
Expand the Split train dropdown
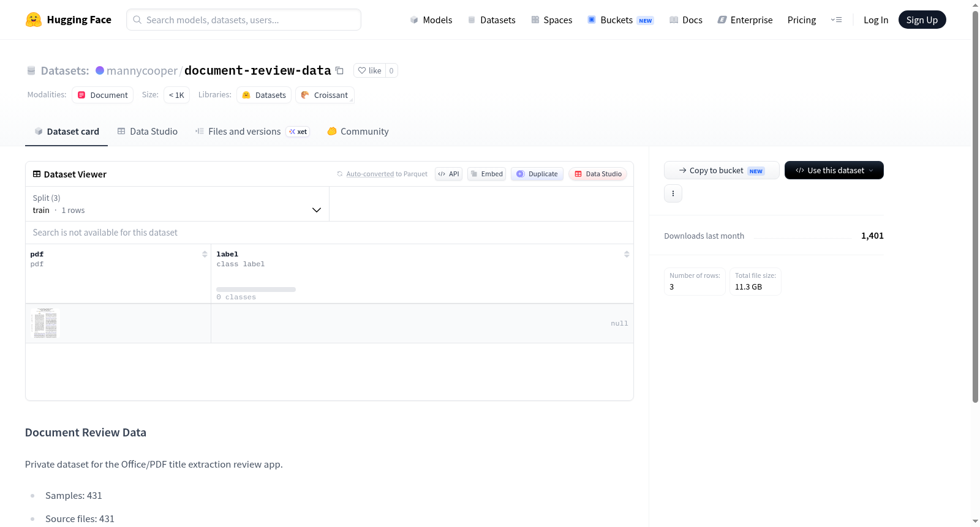pos(177,204)
